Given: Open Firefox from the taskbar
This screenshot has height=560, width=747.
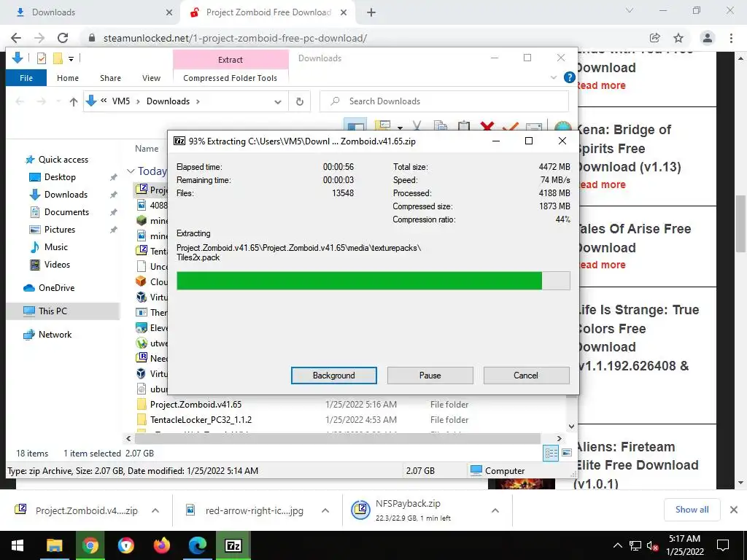Looking at the screenshot, I should click(161, 545).
